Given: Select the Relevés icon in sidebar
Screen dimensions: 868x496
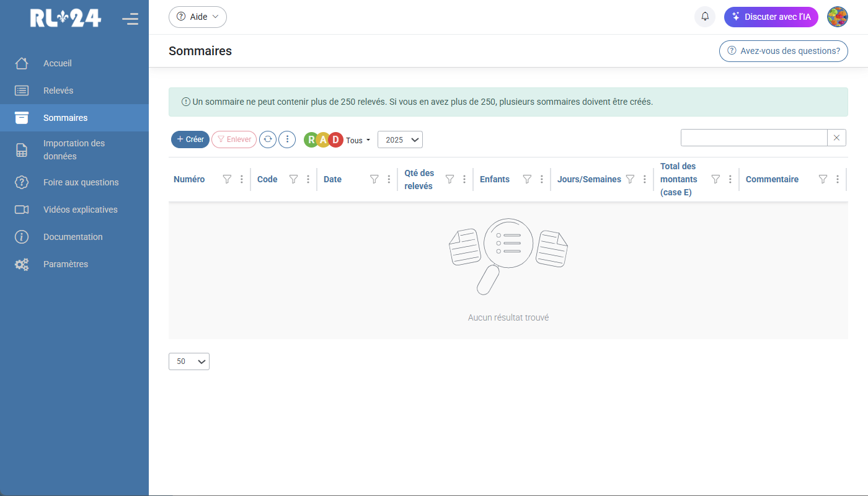Looking at the screenshot, I should 21,90.
